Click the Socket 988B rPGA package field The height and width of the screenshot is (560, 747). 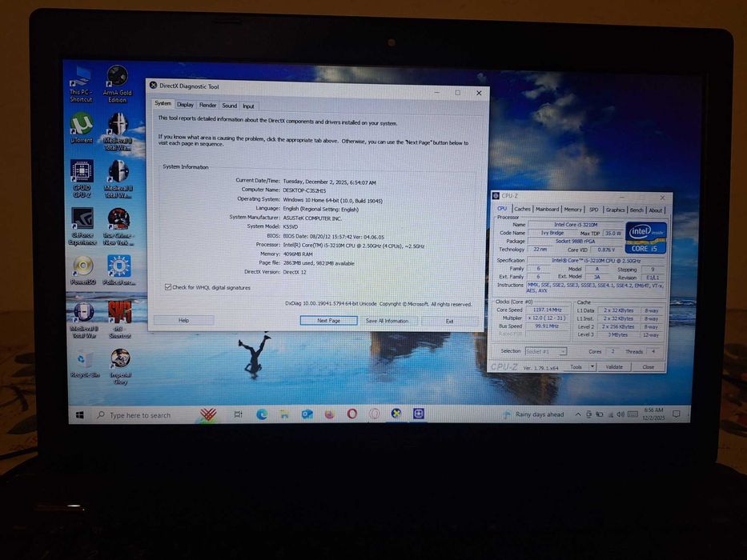pos(575,241)
